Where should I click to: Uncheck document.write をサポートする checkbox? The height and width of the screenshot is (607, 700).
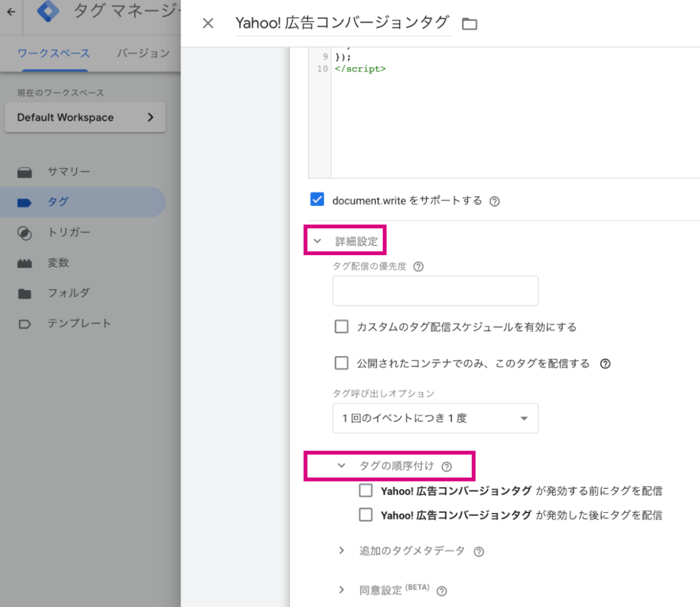317,200
